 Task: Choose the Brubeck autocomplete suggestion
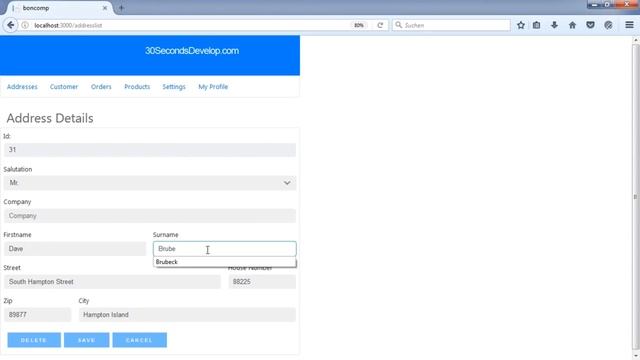224,262
